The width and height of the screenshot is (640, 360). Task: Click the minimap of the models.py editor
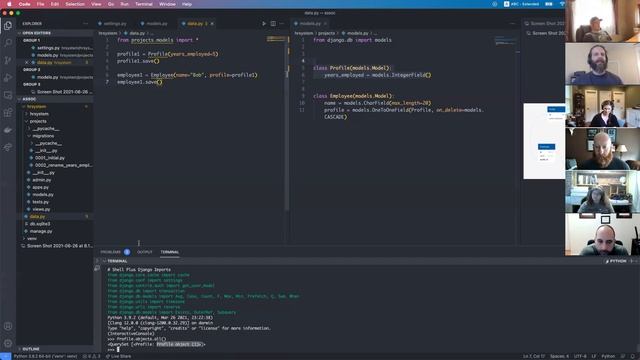pos(505,41)
